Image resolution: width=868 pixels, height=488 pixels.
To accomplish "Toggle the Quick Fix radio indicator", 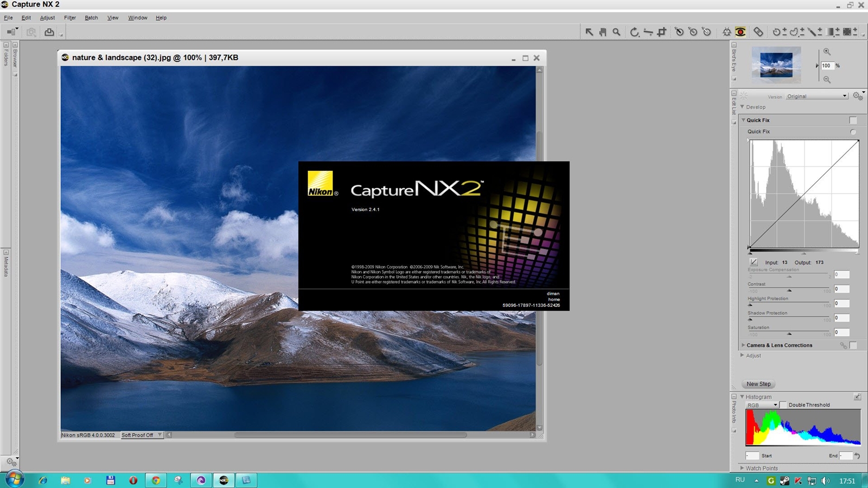I will point(853,132).
